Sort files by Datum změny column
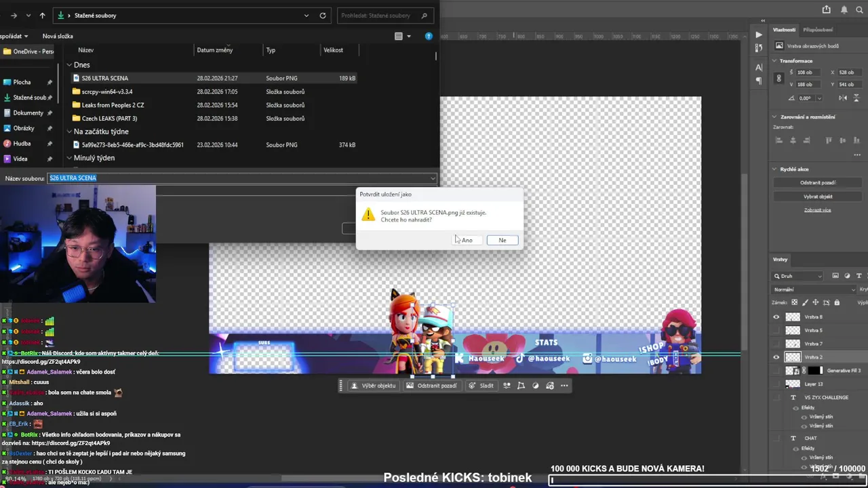The width and height of the screenshot is (868, 488). click(x=215, y=50)
